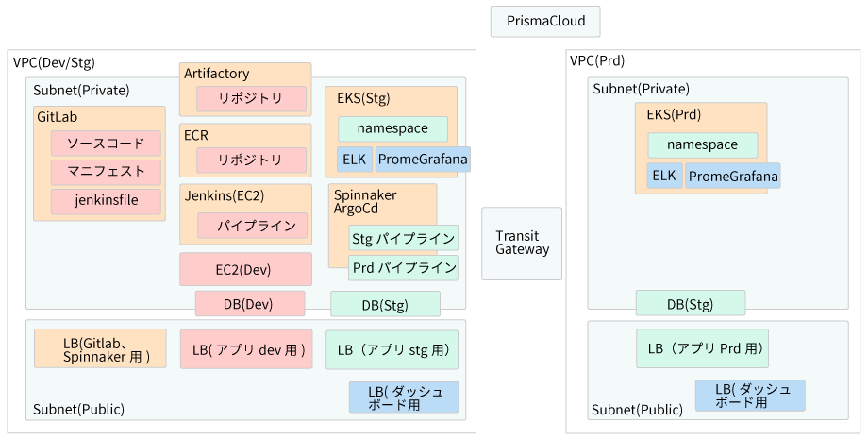Select the LB(アプリ dev用) box

click(246, 350)
